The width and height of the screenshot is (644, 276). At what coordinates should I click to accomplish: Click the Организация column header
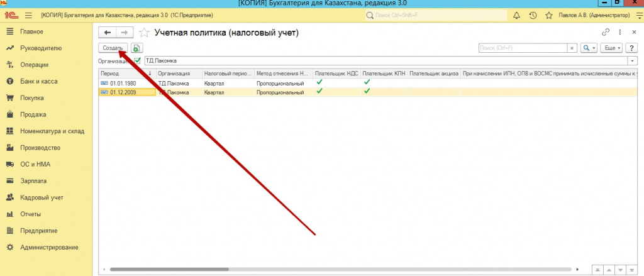tap(179, 74)
